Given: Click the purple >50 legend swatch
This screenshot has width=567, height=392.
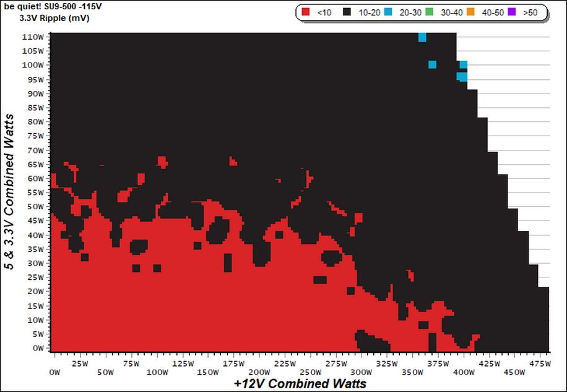Looking at the screenshot, I should pos(512,12).
